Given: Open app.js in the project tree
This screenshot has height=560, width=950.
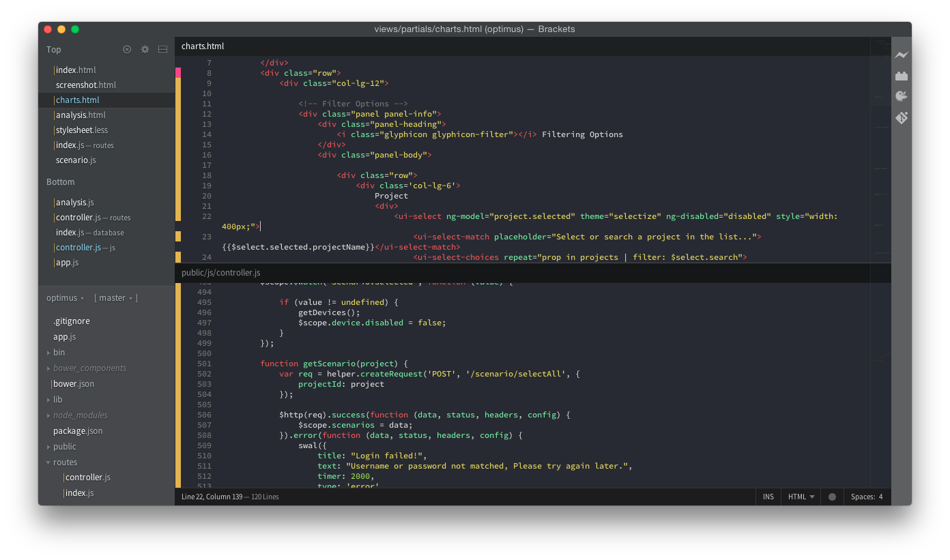Looking at the screenshot, I should tap(65, 337).
